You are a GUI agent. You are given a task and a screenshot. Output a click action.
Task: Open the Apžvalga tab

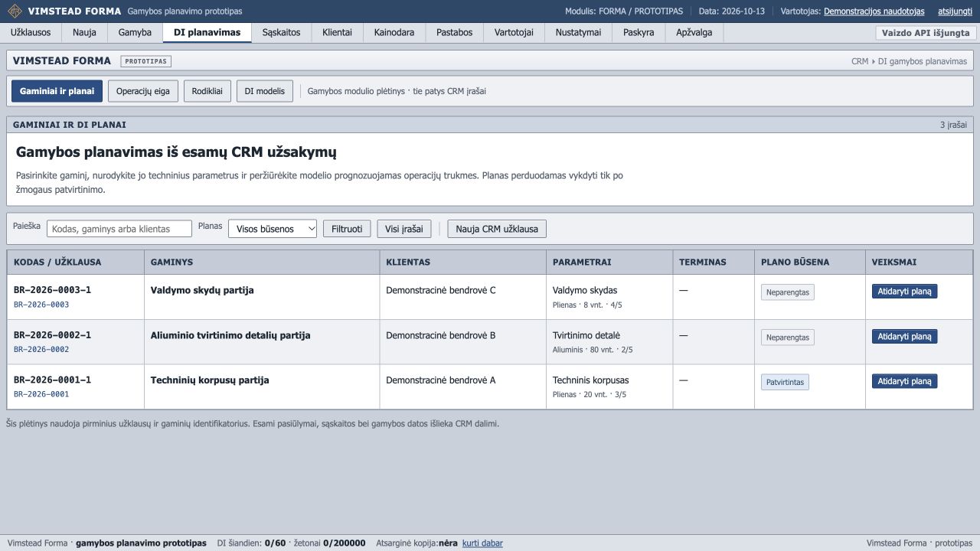click(694, 33)
